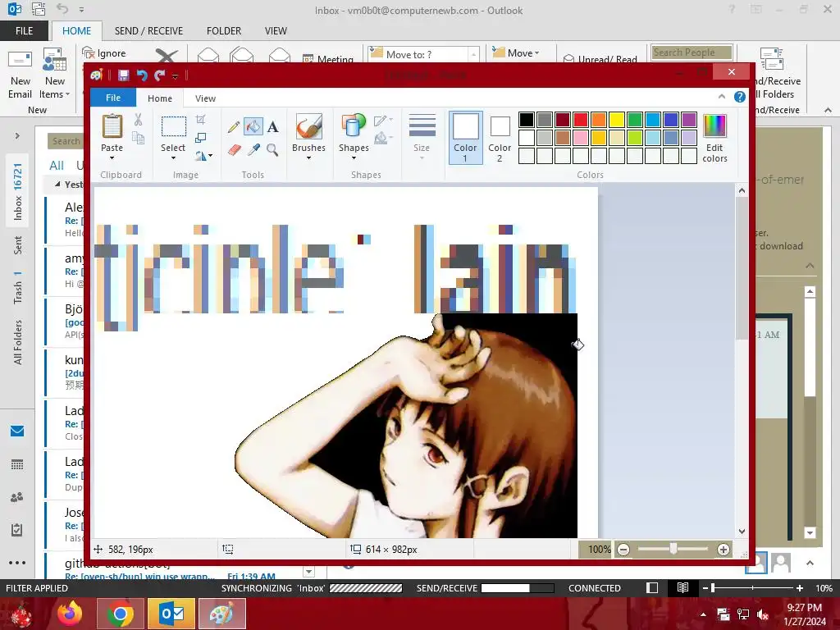Pick the black color swatch in Paint
The image size is (840, 630).
point(526,120)
